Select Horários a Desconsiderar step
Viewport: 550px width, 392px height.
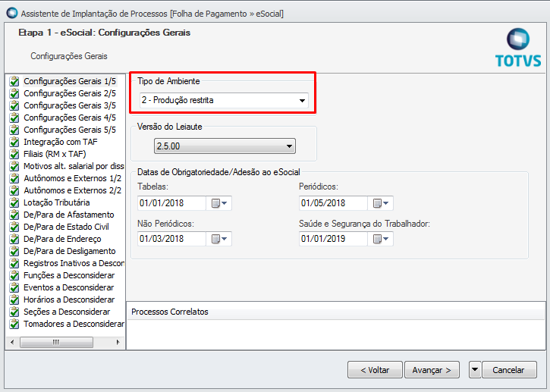[69, 299]
